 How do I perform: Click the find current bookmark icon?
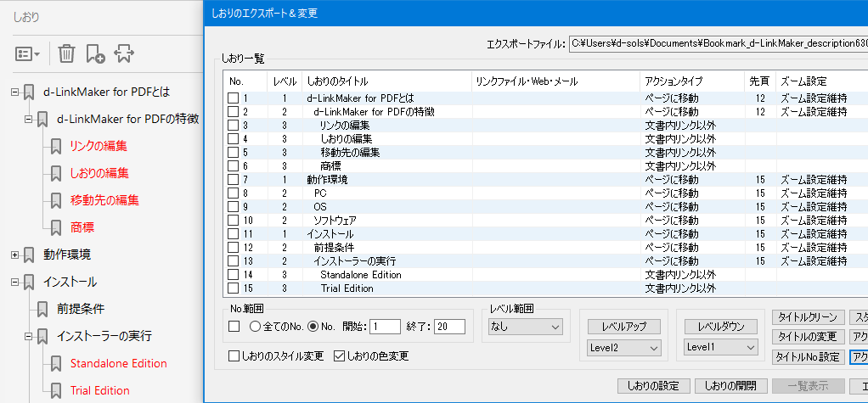[124, 53]
